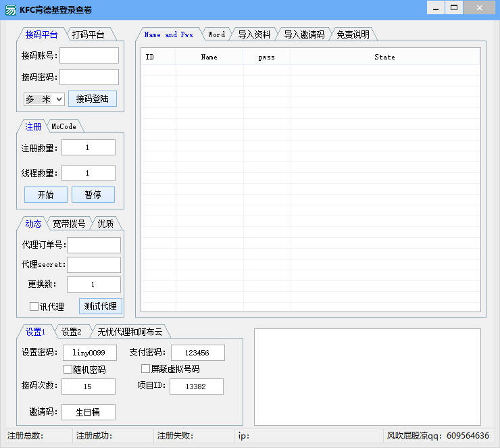Open the 无忧代理和阿布云 tab
This screenshot has width=500, height=448.
130,332
